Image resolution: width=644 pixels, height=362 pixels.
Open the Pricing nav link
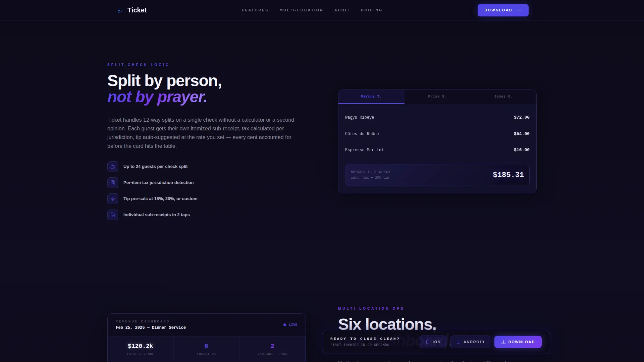point(371,10)
